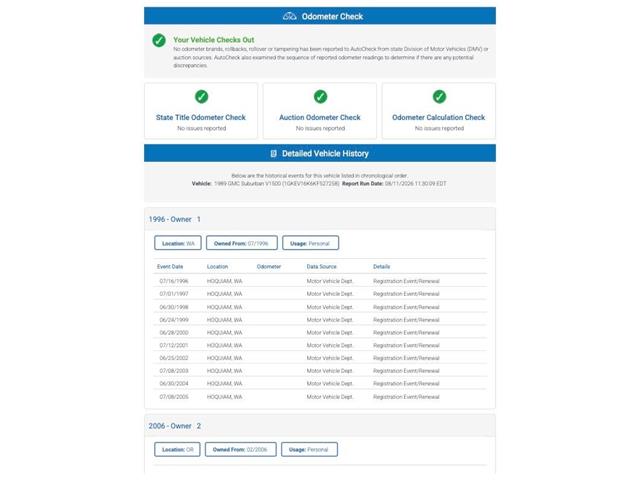Screen dimensions: 640x480
Task: Select the 07/08/2005 event date
Action: 174,397
